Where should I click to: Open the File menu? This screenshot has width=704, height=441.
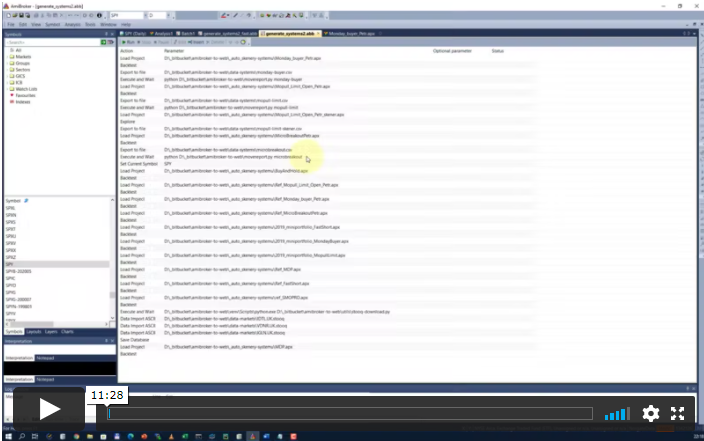click(x=11, y=24)
